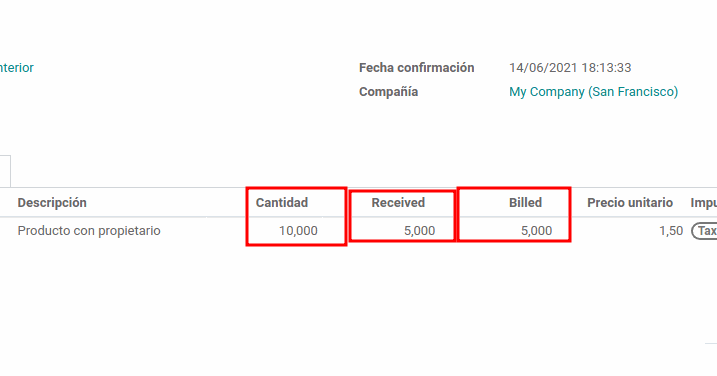Click the Tax tag in the order line
The height and width of the screenshot is (376, 717).
click(x=704, y=231)
